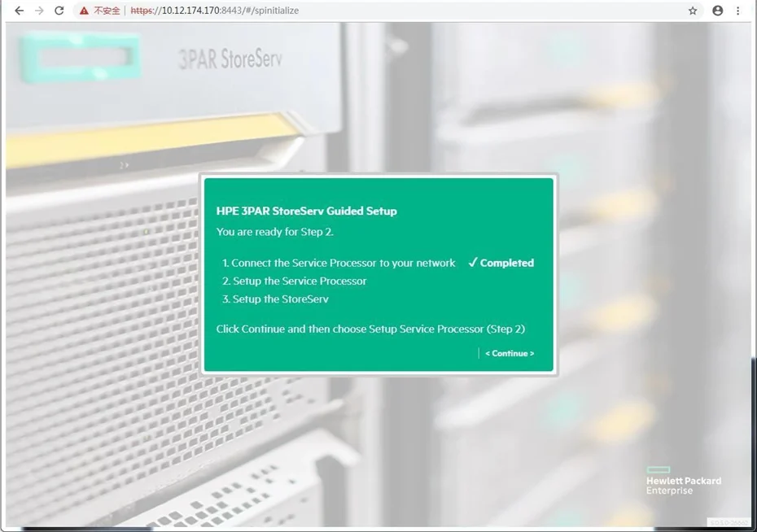
Task: Click step 1 Connect the Service Processor
Action: coord(339,263)
